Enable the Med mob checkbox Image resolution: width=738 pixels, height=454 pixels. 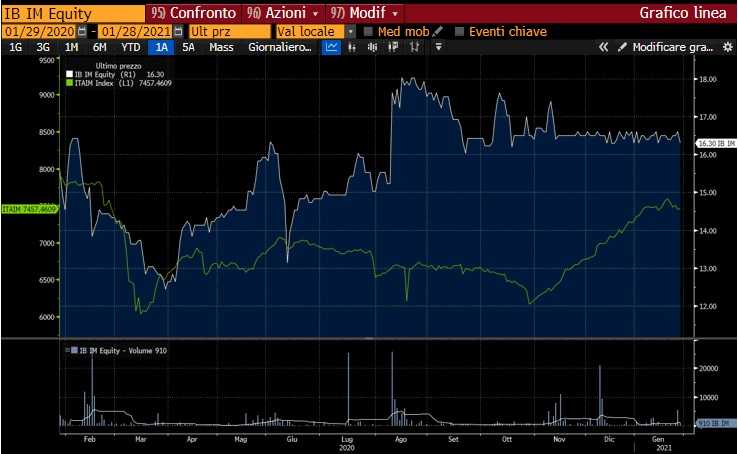[x=368, y=32]
